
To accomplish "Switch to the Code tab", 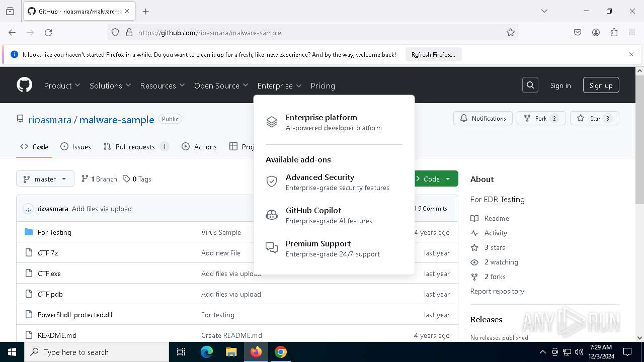I will [34, 147].
